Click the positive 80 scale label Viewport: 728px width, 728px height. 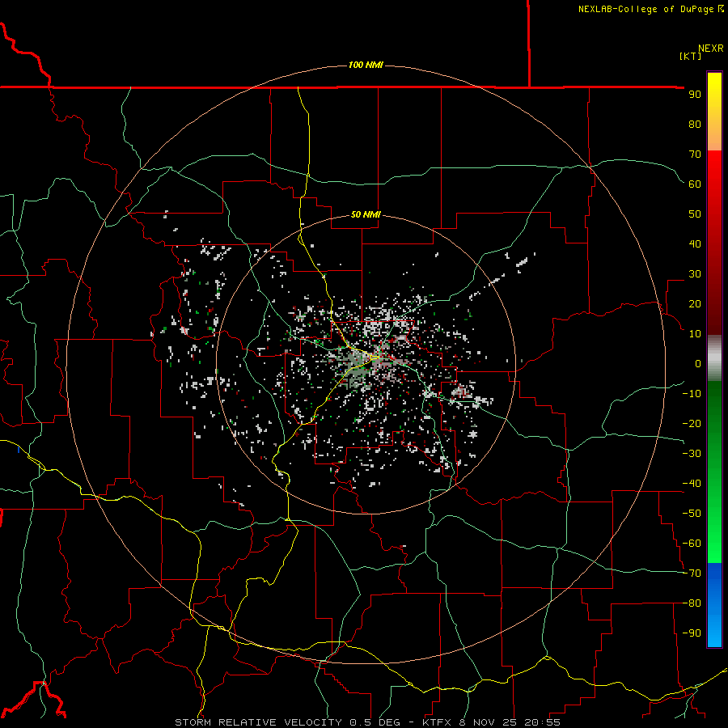[x=695, y=124]
